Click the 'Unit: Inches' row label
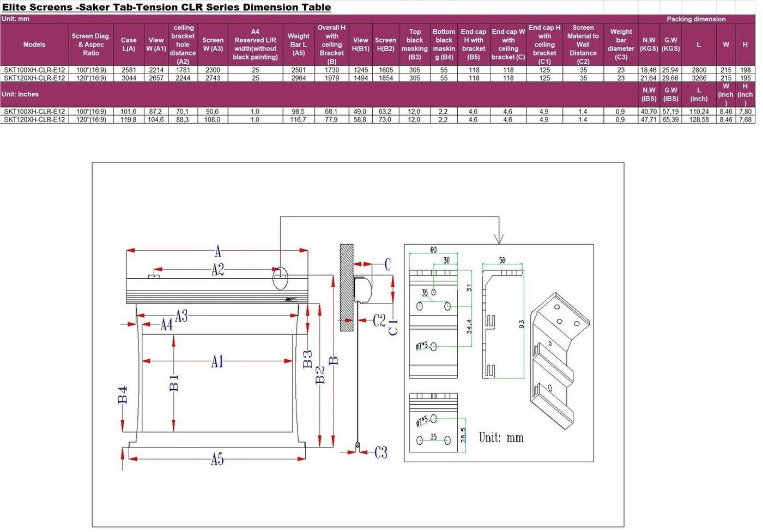The width and height of the screenshot is (763, 532). tap(20, 94)
